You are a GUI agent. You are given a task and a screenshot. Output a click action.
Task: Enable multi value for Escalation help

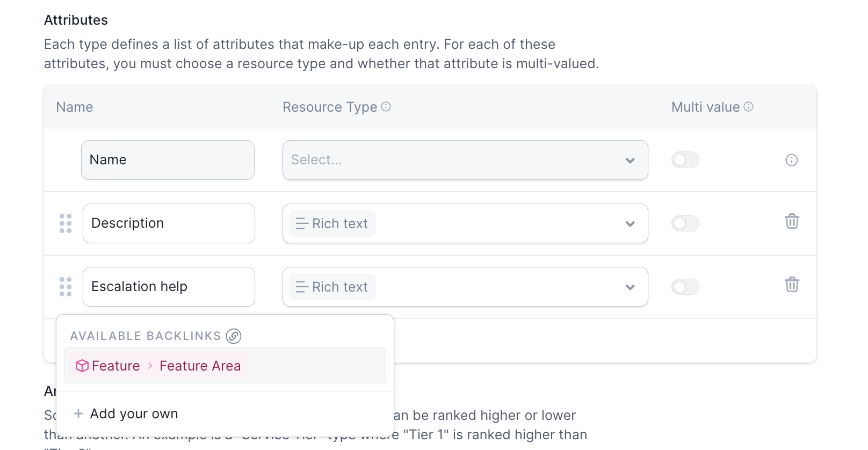click(x=685, y=287)
